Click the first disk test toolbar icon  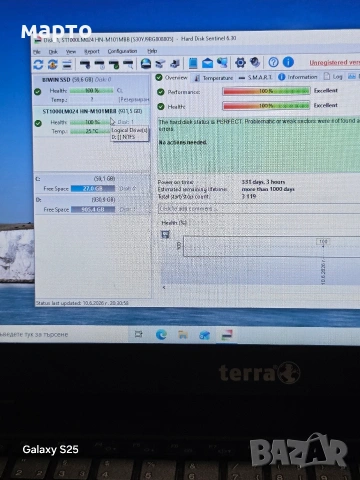point(85,64)
